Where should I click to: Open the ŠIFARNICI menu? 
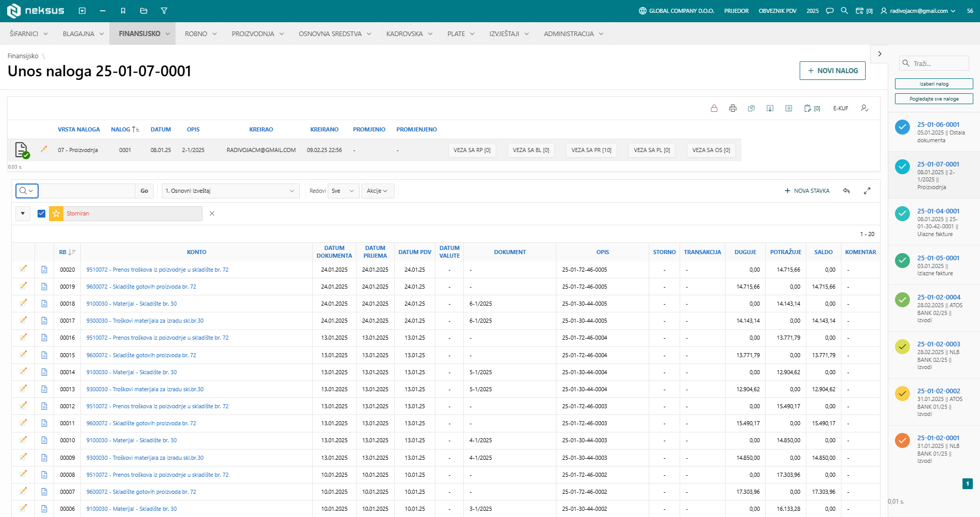click(29, 34)
